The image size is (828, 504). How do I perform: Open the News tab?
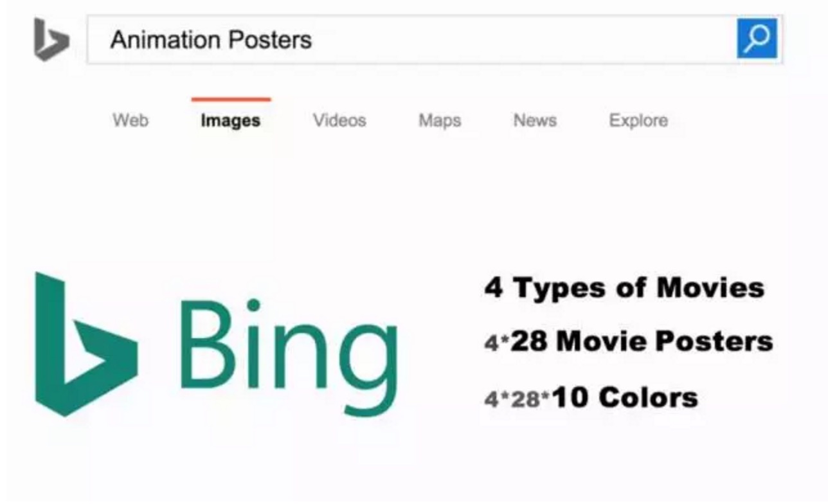click(535, 120)
